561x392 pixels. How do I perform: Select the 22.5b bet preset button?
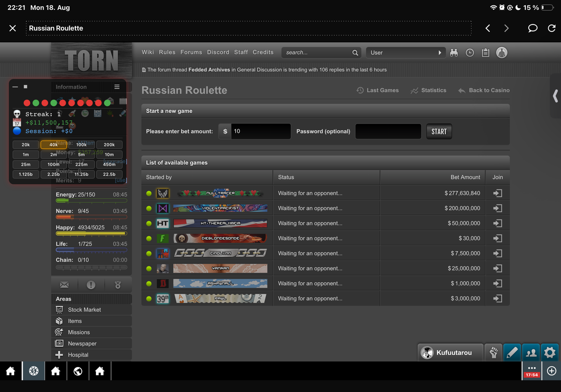coord(109,174)
